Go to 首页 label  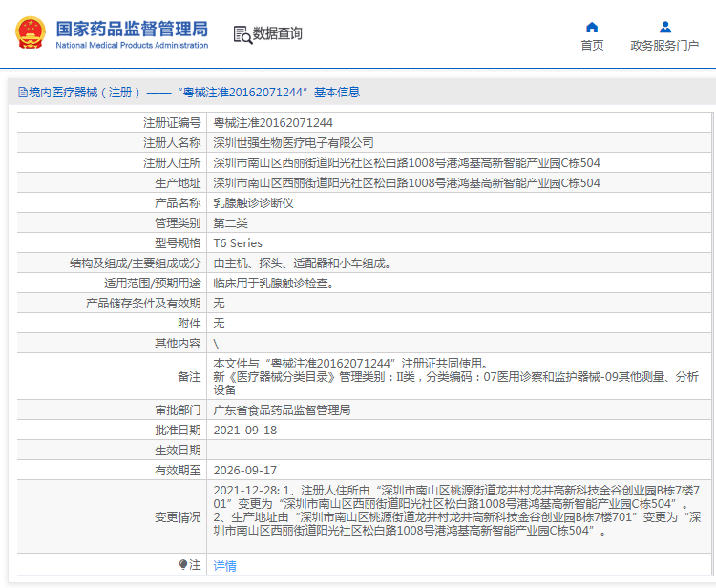(x=592, y=45)
